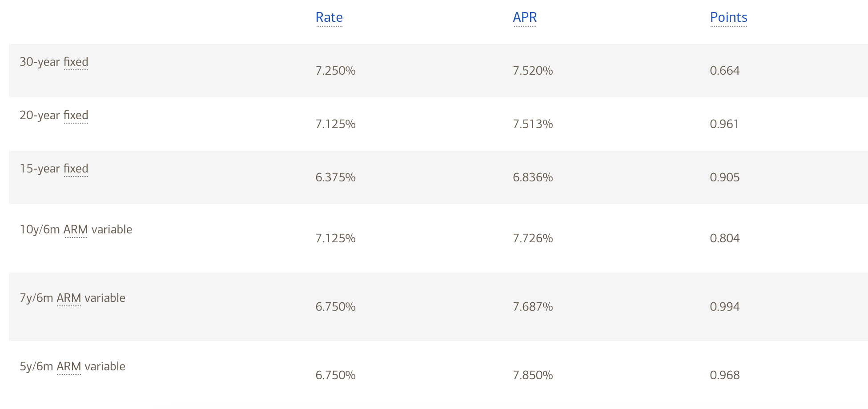Click the Points column header link
Viewport: 868px width, 409px height.
[x=728, y=17]
